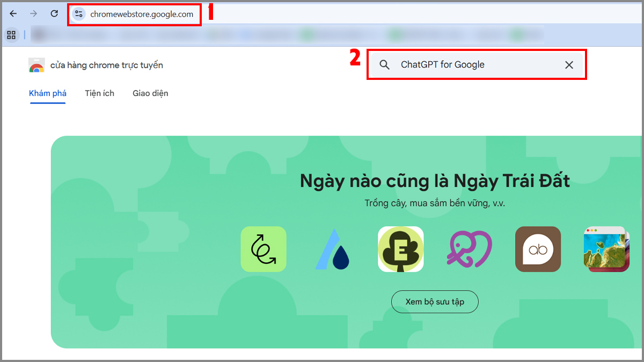
Task: Click the Chrome Web Store logo
Action: pyautogui.click(x=36, y=65)
